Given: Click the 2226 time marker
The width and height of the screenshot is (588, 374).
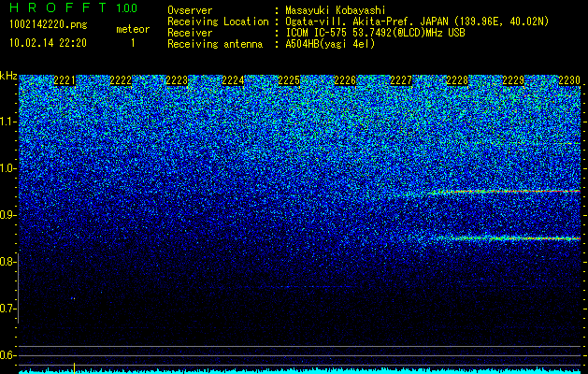Looking at the screenshot, I should click(345, 80).
